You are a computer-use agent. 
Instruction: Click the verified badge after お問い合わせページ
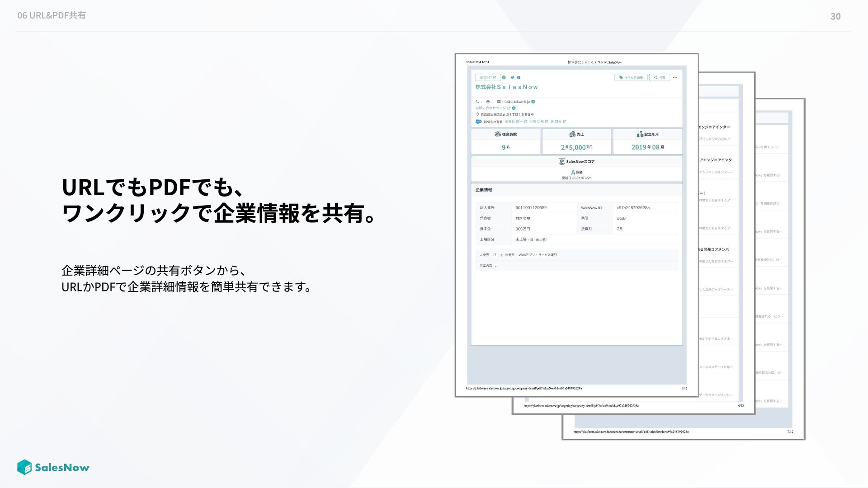(514, 108)
